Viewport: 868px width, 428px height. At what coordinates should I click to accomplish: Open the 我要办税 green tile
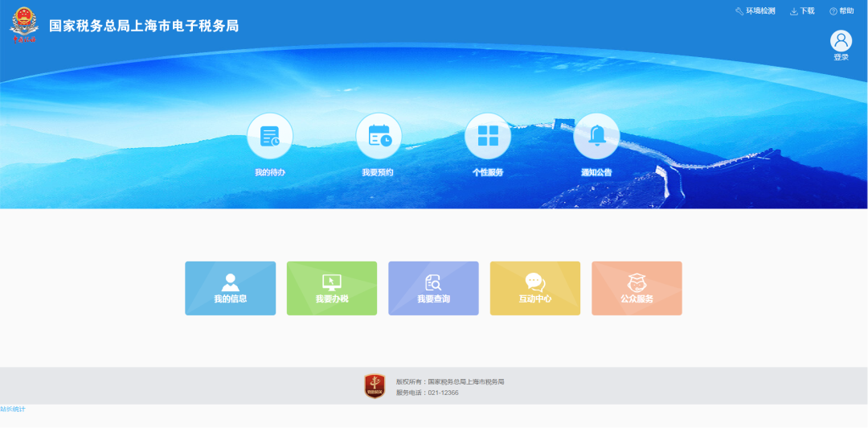(332, 288)
